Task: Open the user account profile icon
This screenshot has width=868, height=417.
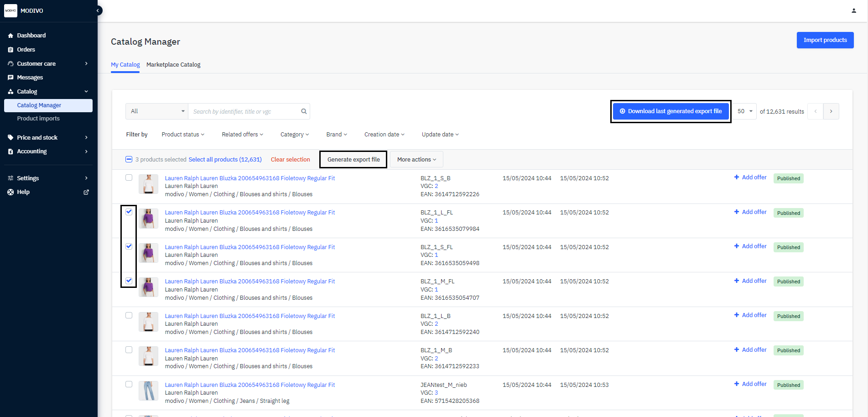Action: [854, 10]
